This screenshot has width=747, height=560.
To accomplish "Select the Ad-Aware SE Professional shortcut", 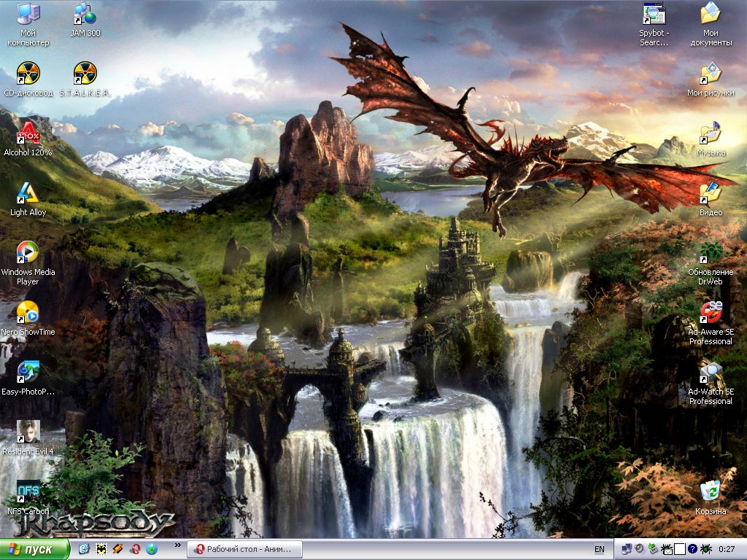I will pyautogui.click(x=711, y=323).
